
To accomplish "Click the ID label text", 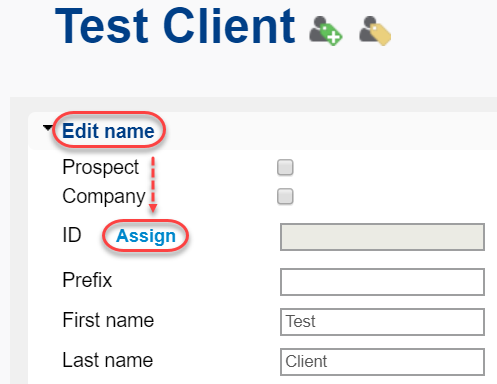I will [x=72, y=235].
